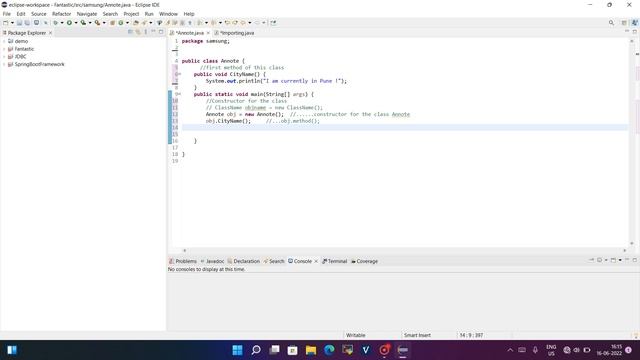Open the Widgets button at taskbar left
This screenshot has height=360, width=640.
tap(12, 350)
